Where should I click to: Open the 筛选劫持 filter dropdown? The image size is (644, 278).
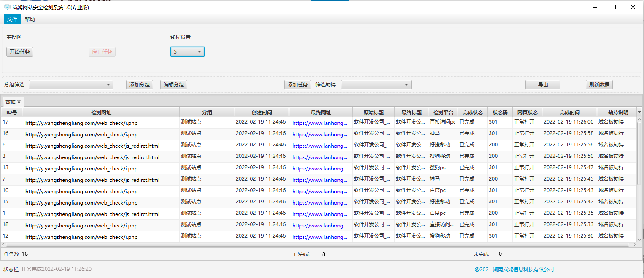tap(376, 85)
